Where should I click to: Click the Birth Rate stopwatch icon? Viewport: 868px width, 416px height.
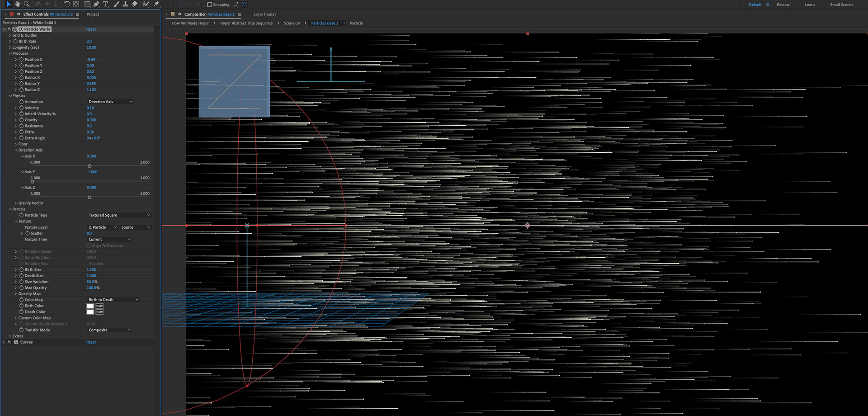coord(15,41)
